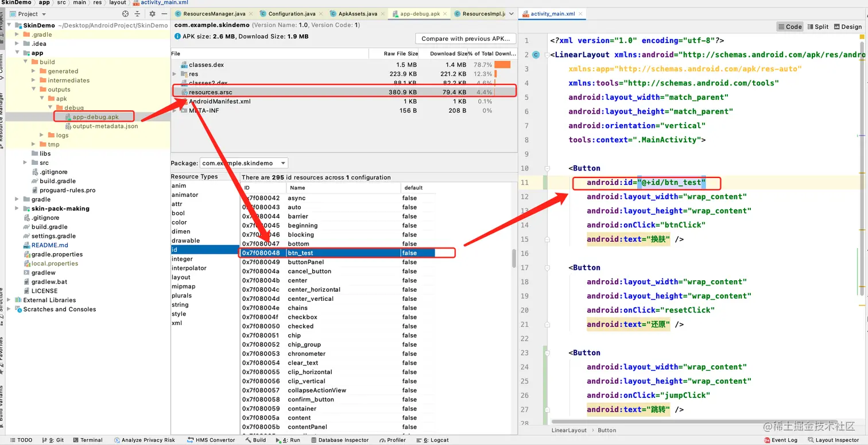Open the Build tool window
This screenshot has width=868, height=445.
[255, 440]
